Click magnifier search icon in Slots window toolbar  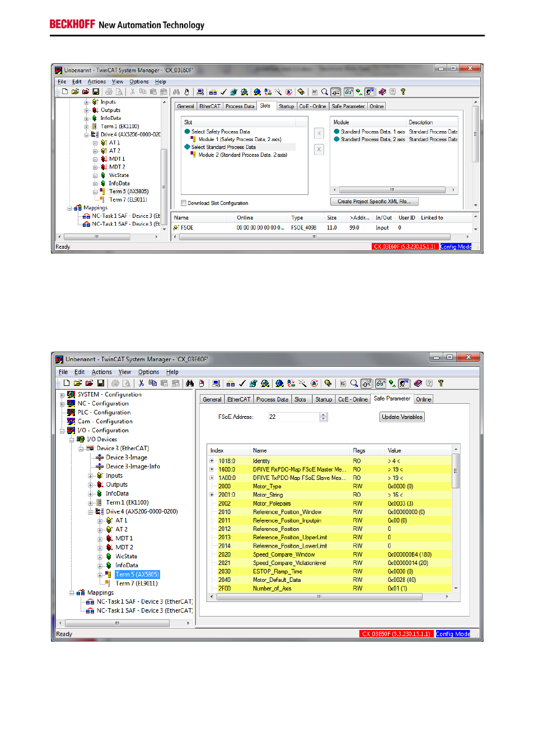[325, 92]
